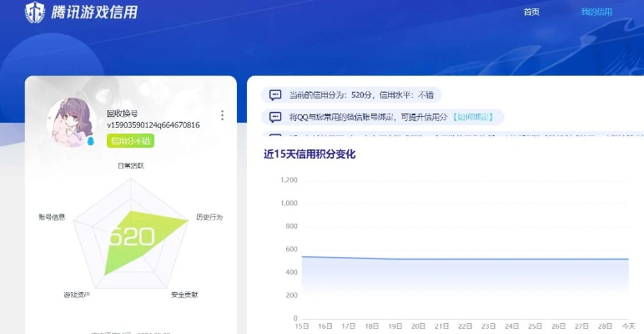Click the 600 value on chart axis
This screenshot has height=334, width=644.
tap(291, 249)
